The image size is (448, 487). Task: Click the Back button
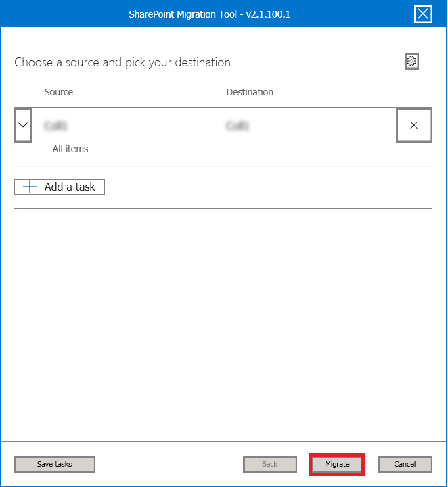[x=269, y=464]
